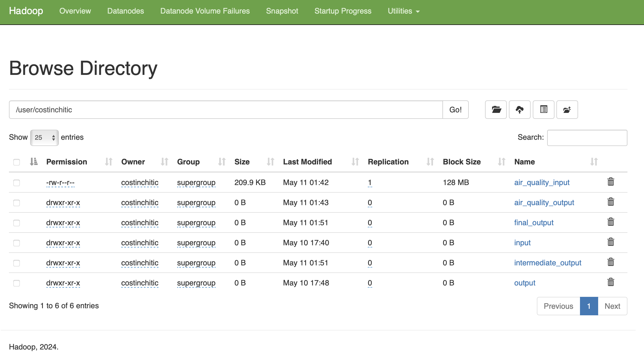Edit supergroup in intermediate_output row

point(196,263)
